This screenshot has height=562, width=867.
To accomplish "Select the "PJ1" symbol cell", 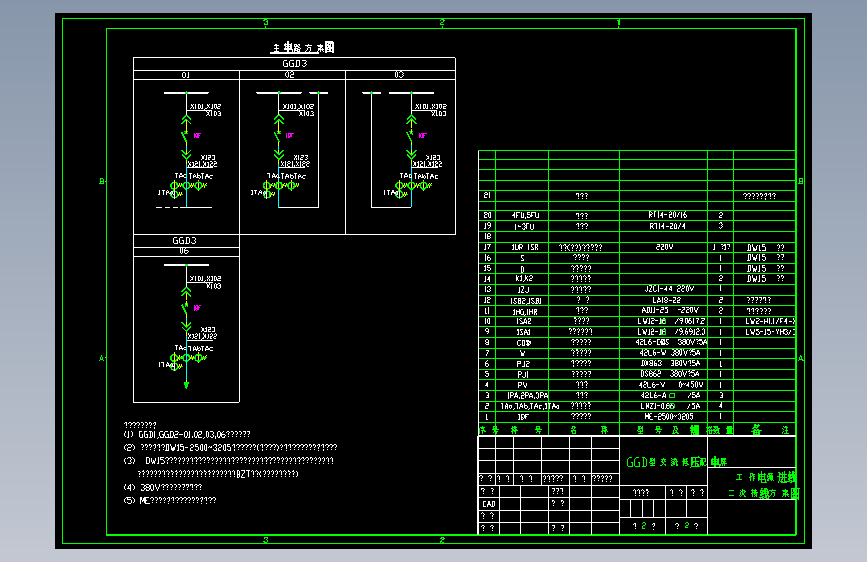I will (523, 374).
